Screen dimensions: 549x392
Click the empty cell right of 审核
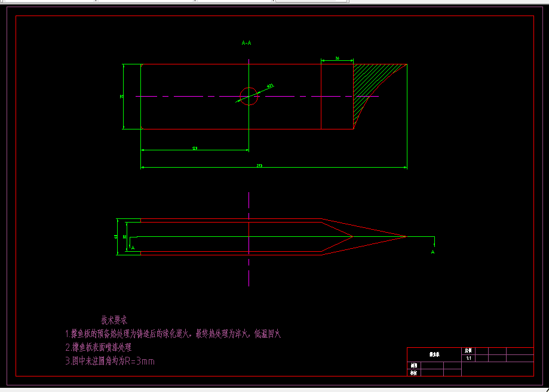pyautogui.click(x=432, y=373)
